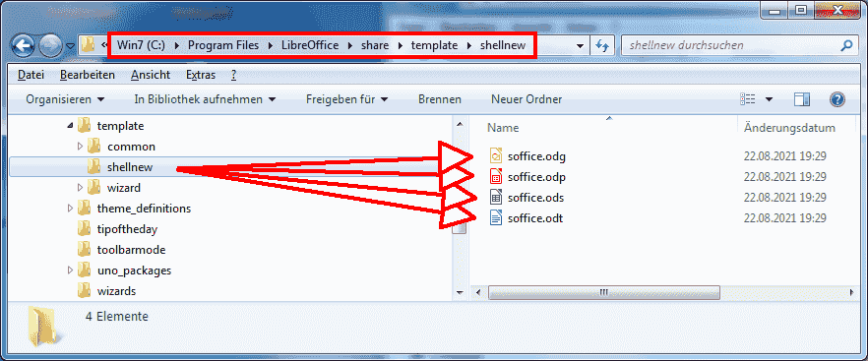Viewport: 868px width, 361px height.
Task: Click the file list scroll-left arrow
Action: click(x=477, y=292)
